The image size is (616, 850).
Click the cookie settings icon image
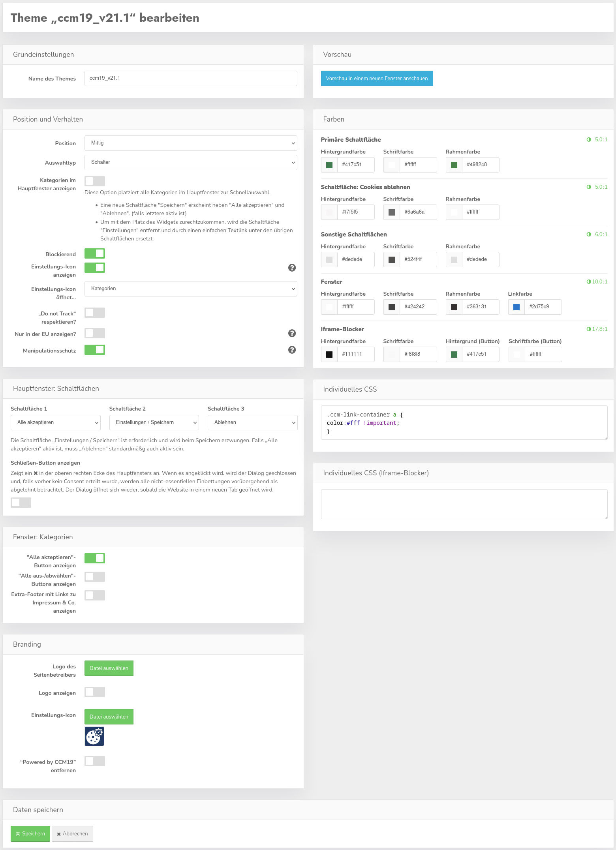coord(94,736)
